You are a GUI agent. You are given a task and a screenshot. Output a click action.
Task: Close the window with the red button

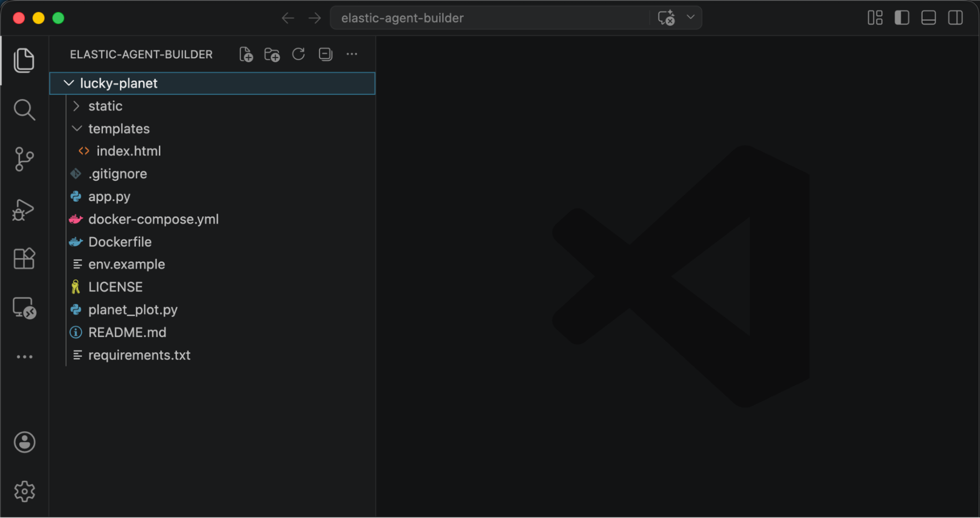tap(19, 18)
